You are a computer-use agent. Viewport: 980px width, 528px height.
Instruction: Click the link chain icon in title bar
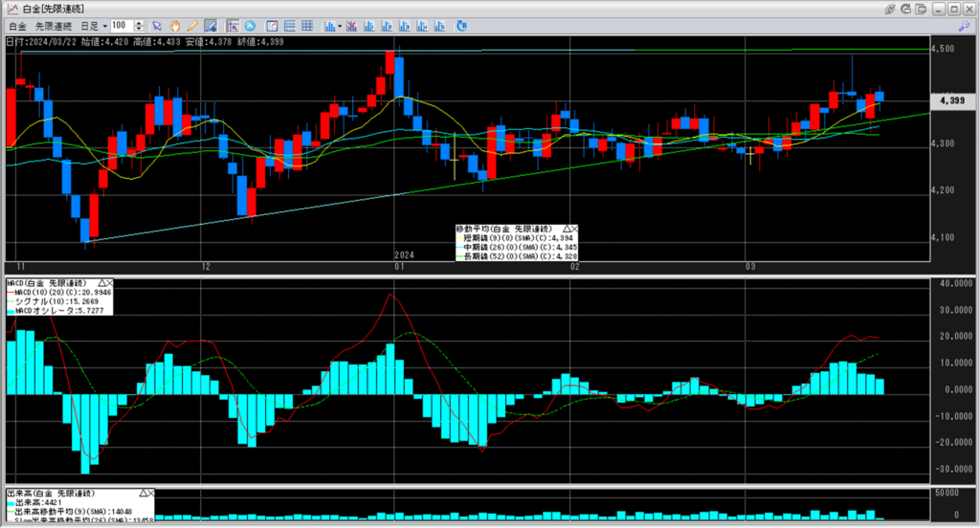click(890, 9)
